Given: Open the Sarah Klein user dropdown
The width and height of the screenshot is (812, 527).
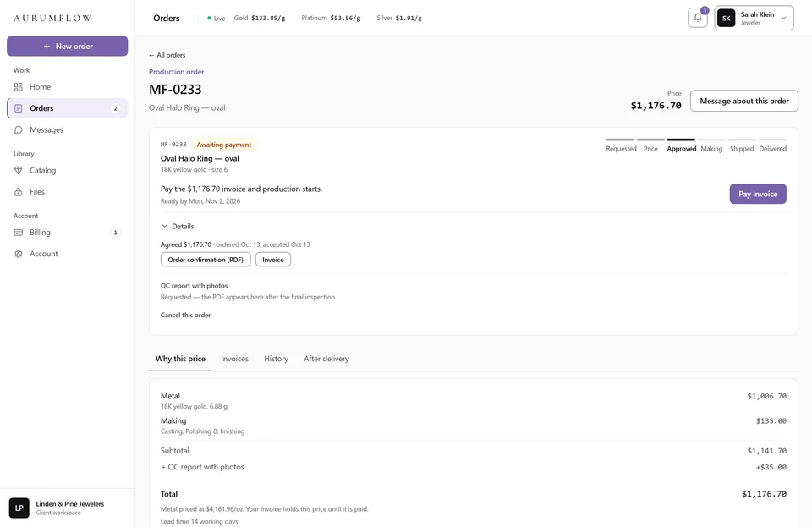Looking at the screenshot, I should pos(754,18).
